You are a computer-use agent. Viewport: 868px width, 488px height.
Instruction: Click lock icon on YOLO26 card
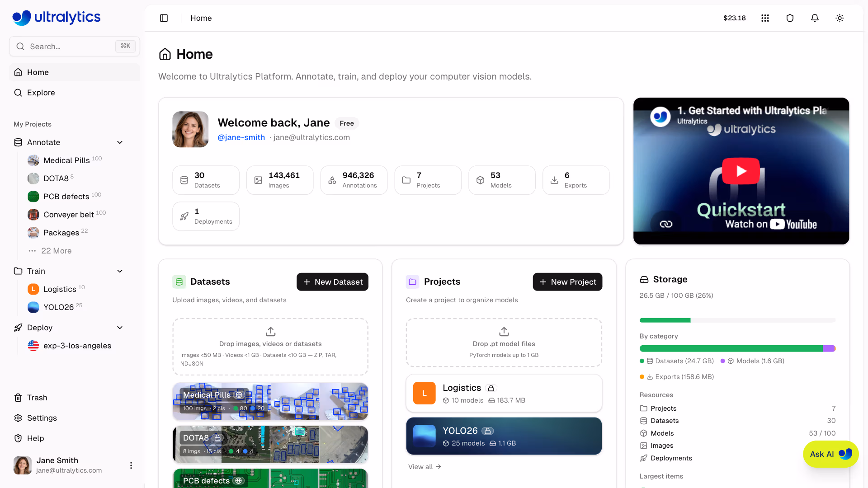tap(487, 431)
